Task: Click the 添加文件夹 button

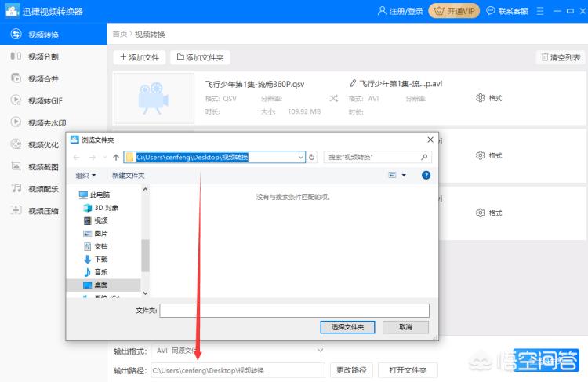Action: point(200,57)
